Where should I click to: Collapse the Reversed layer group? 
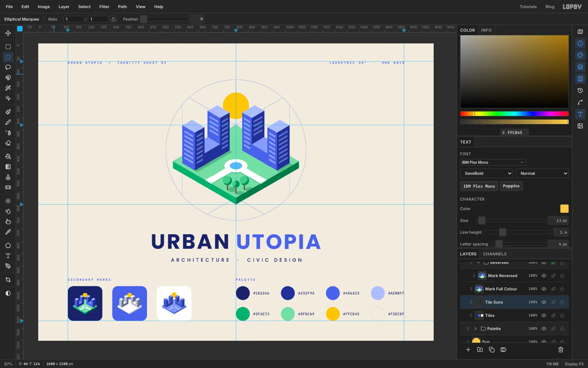[478, 263]
